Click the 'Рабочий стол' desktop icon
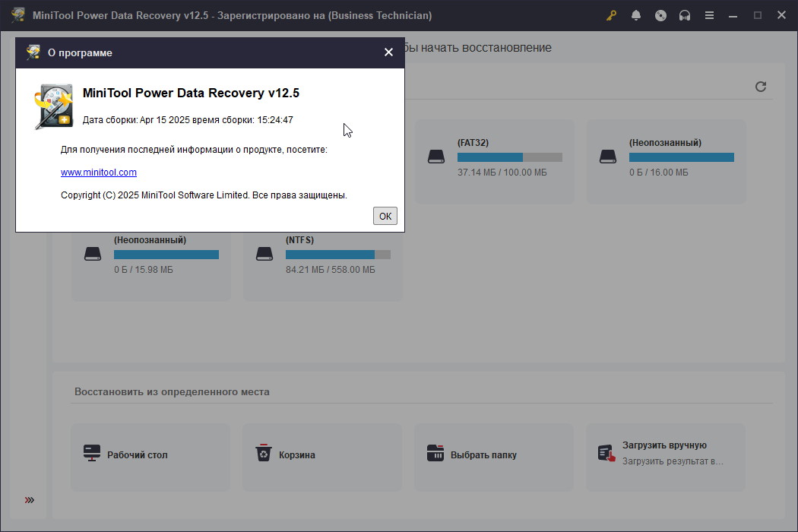This screenshot has width=798, height=532. pyautogui.click(x=92, y=453)
